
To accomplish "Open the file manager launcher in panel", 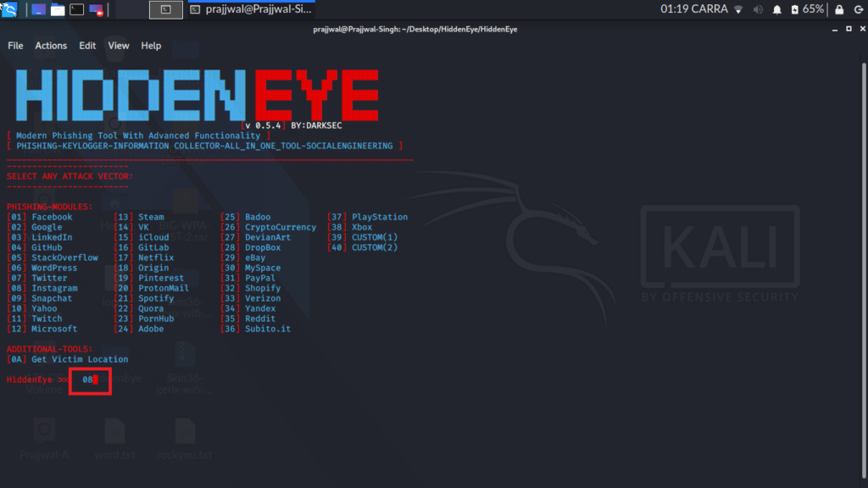I will pos(58,9).
